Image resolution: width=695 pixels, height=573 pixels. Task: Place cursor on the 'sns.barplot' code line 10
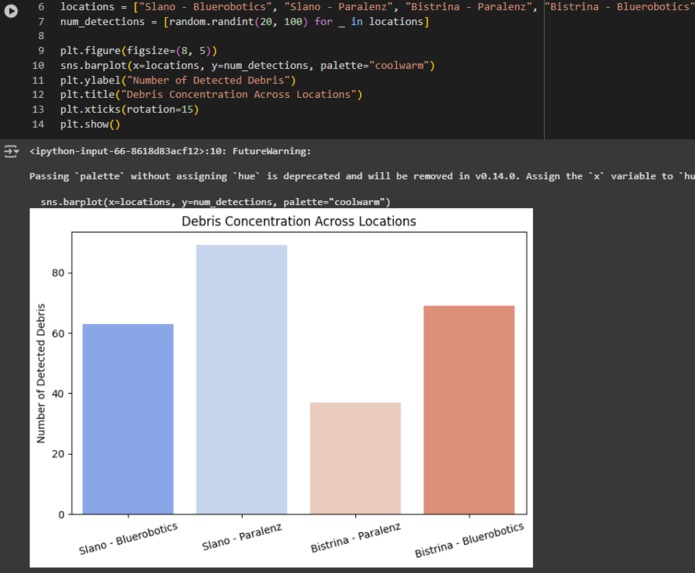click(x=247, y=65)
